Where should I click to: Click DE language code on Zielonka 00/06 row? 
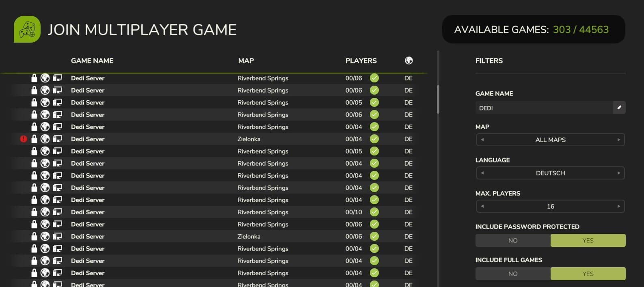408,236
